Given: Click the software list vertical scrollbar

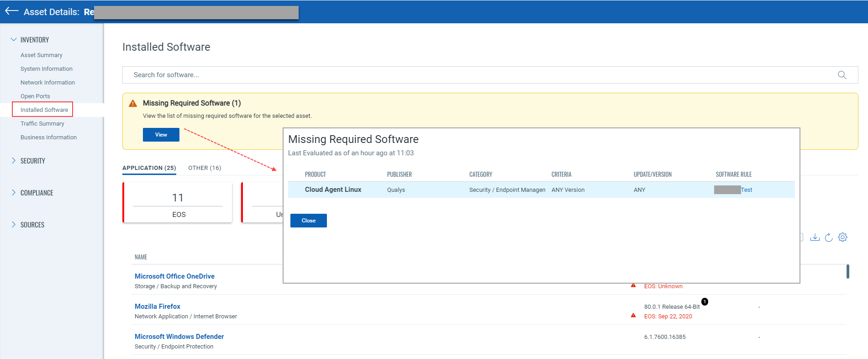Looking at the screenshot, I should (848, 271).
